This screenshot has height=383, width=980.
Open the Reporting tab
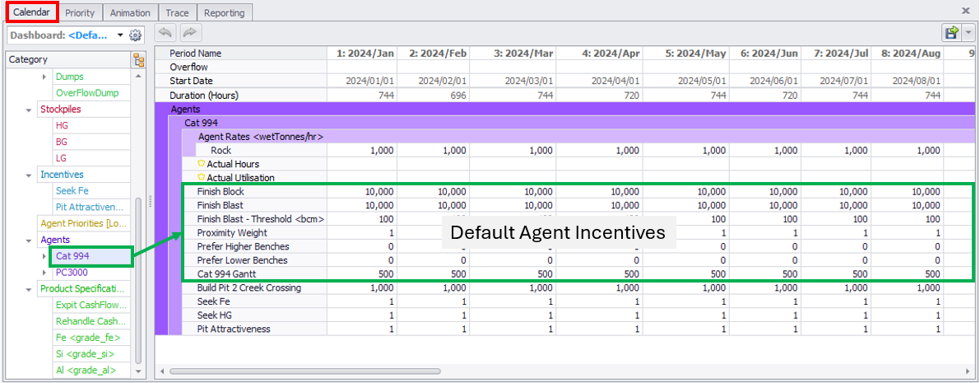point(224,12)
